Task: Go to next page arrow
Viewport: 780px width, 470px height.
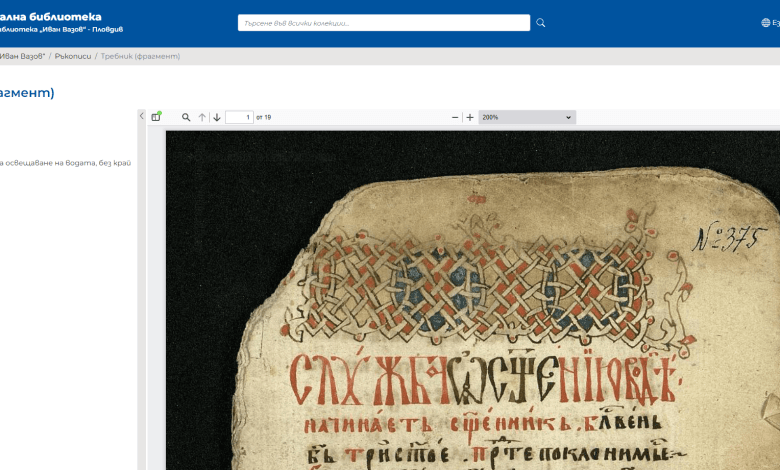Action: (x=217, y=117)
